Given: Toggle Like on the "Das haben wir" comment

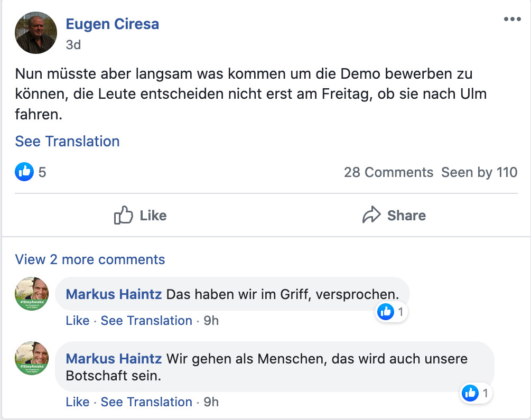Looking at the screenshot, I should point(77,321).
